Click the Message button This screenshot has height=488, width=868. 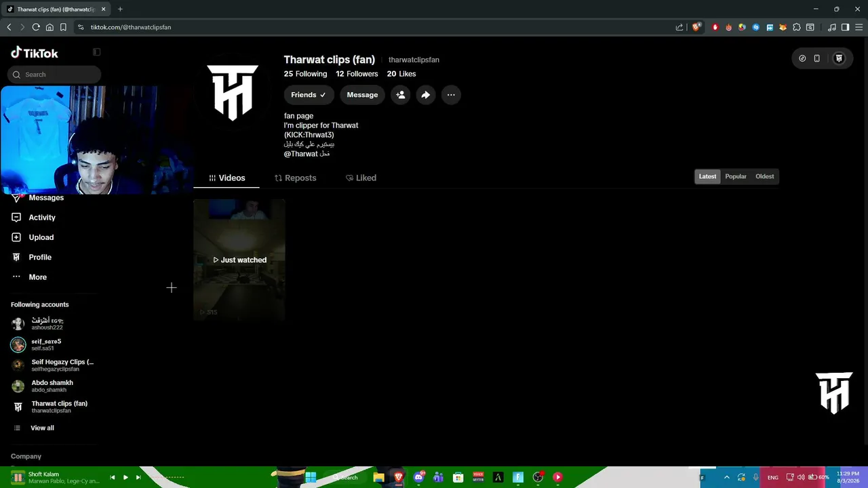362,95
